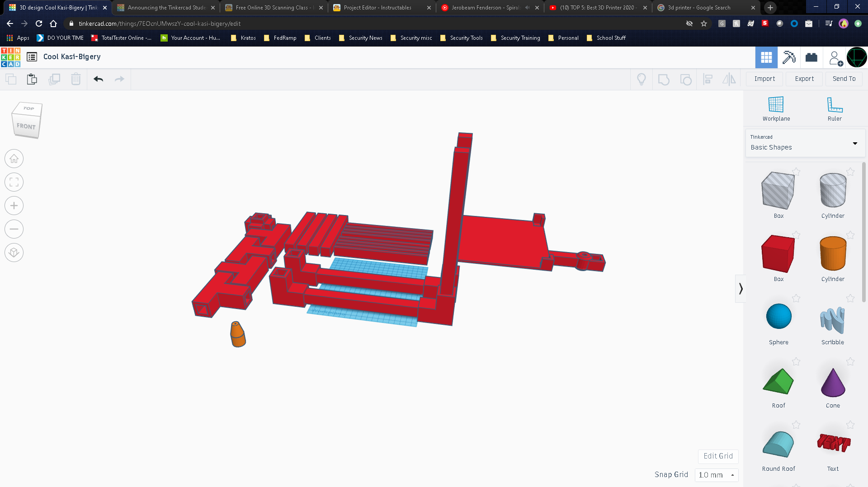Viewport: 868px width, 487px height.
Task: Click Fit all in view icon
Action: pos(14,183)
